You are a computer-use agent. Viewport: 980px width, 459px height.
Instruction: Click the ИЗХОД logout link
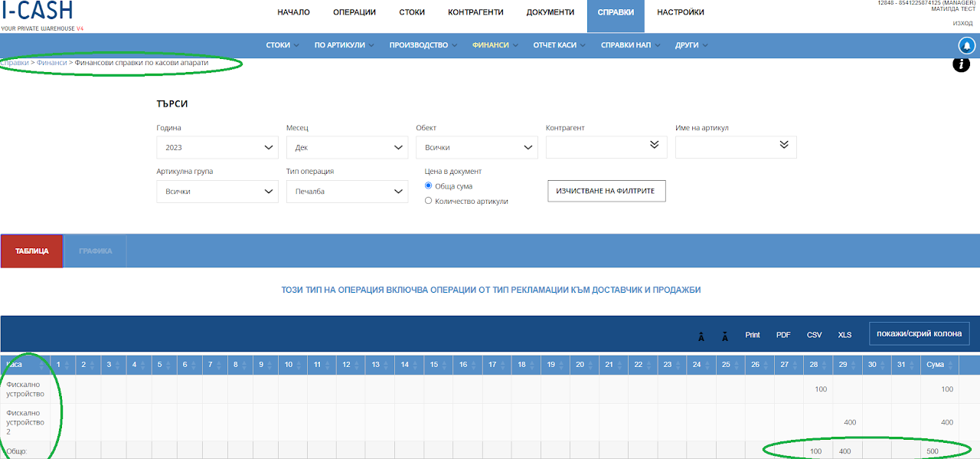pos(962,24)
